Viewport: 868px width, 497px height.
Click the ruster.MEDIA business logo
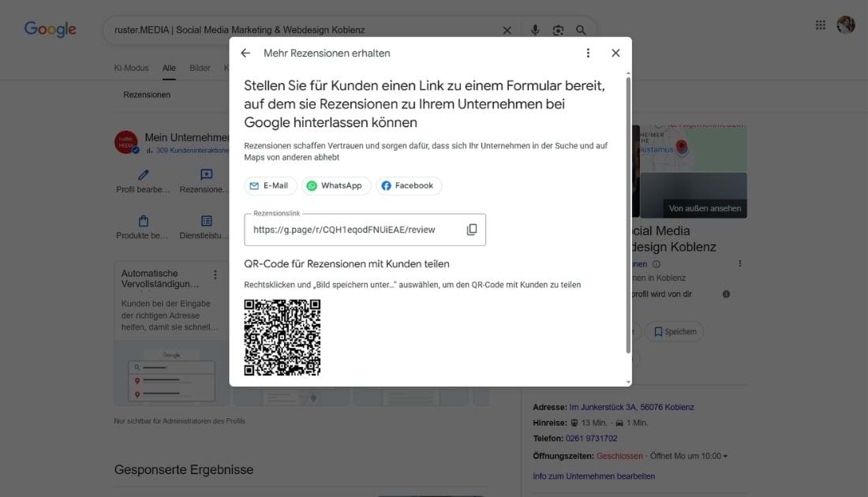[x=126, y=142]
